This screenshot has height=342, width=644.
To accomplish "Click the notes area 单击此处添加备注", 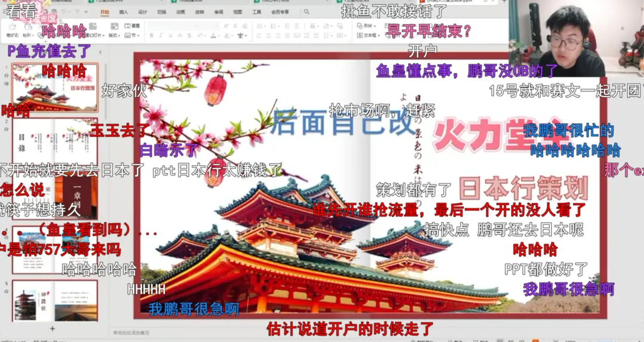I will [x=131, y=332].
